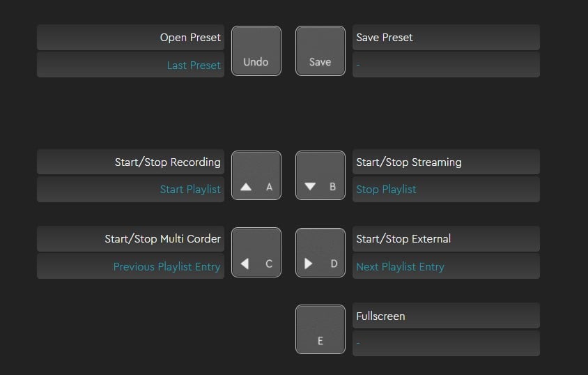The width and height of the screenshot is (588, 375).
Task: Select the Save Preset assignment field
Action: 446,38
